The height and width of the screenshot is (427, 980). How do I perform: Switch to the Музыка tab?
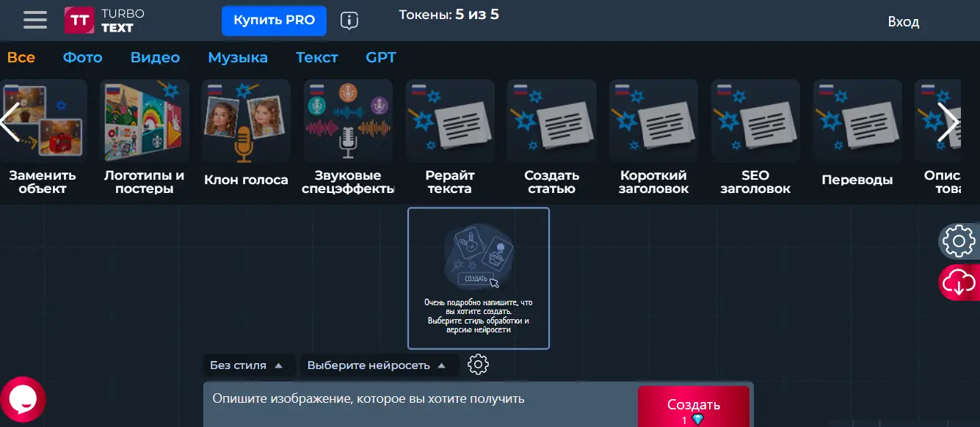[x=238, y=57]
